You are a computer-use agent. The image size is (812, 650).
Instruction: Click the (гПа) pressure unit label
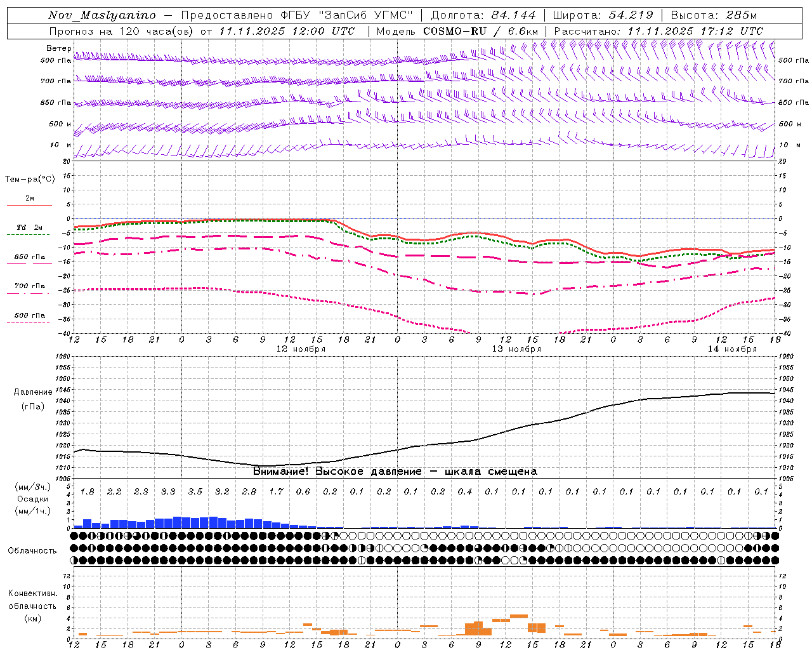click(33, 407)
